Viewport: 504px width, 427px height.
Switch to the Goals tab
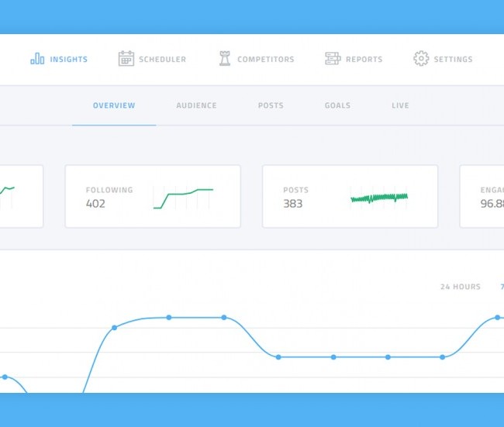click(x=337, y=105)
